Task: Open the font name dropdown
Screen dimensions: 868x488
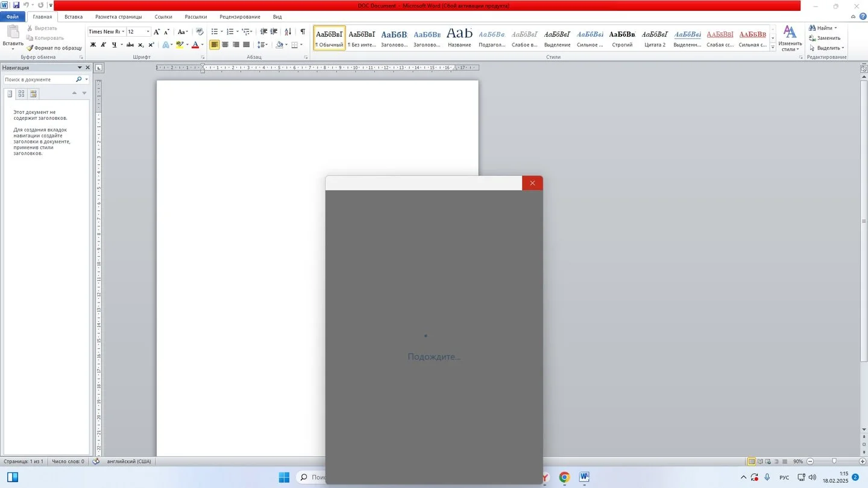Action: (x=123, y=31)
